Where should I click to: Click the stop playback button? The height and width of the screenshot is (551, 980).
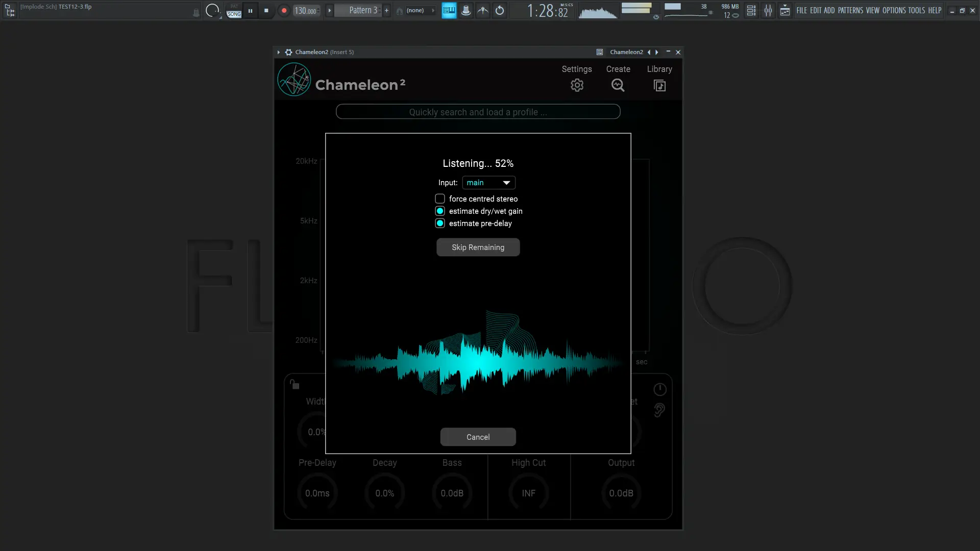tap(266, 10)
